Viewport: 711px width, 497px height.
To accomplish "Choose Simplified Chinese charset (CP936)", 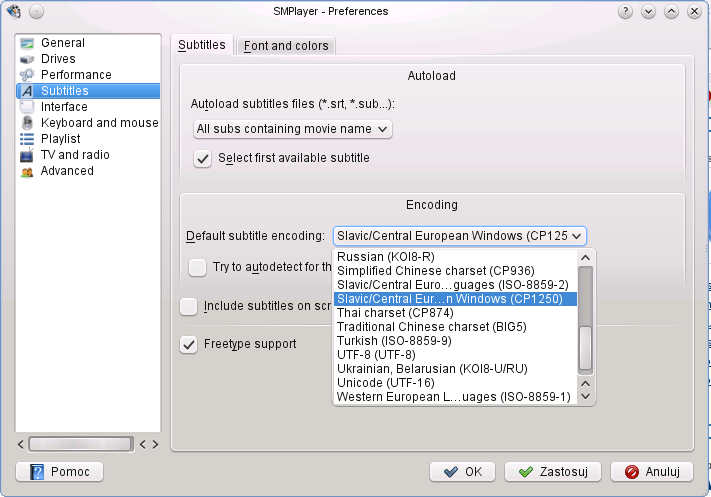I will (455, 271).
